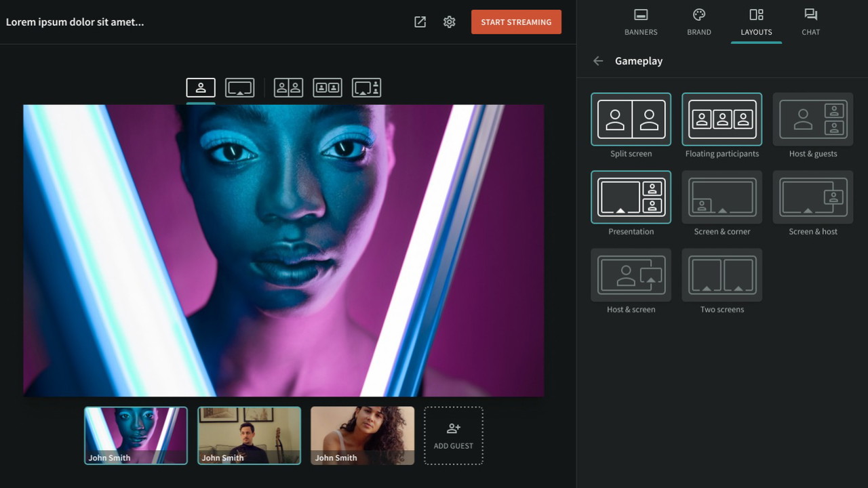Select two-person side-by-side layout above the preview
Viewport: 868px width, 488px height.
pos(288,87)
